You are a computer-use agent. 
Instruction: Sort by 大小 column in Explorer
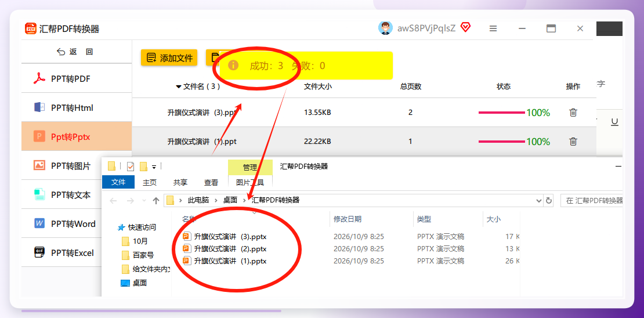click(493, 219)
